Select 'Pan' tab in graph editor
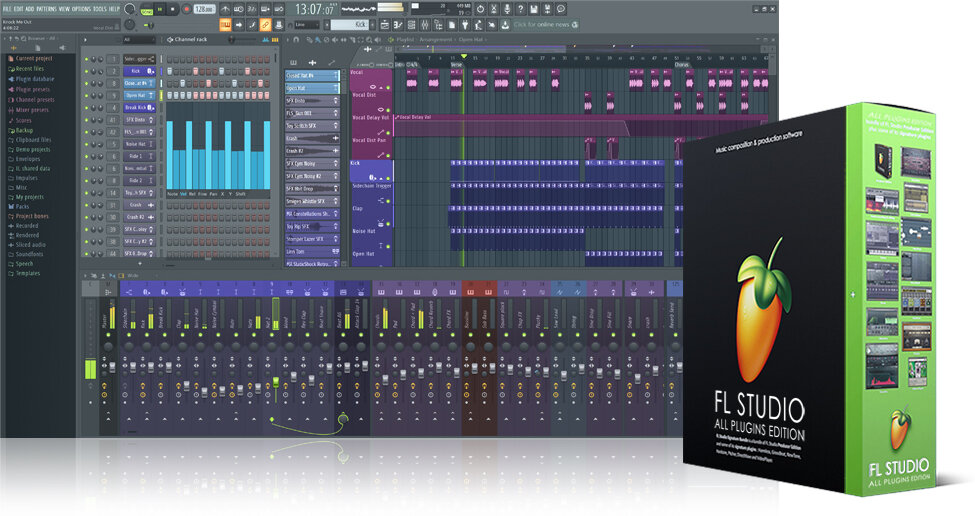The width and height of the screenshot is (975, 516). (213, 194)
